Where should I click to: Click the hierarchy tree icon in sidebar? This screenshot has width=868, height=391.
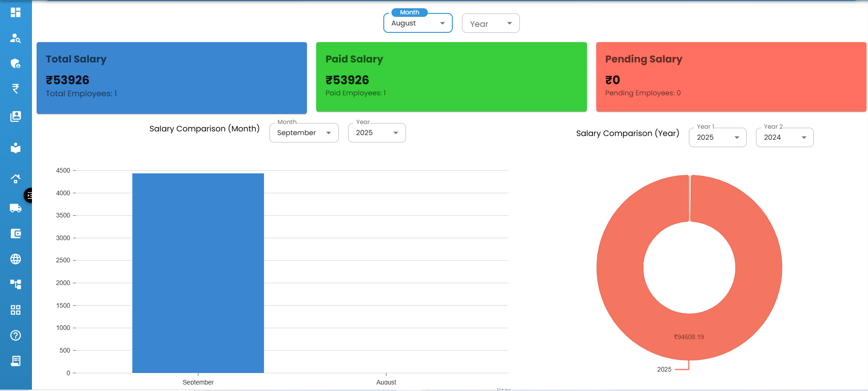pyautogui.click(x=16, y=284)
